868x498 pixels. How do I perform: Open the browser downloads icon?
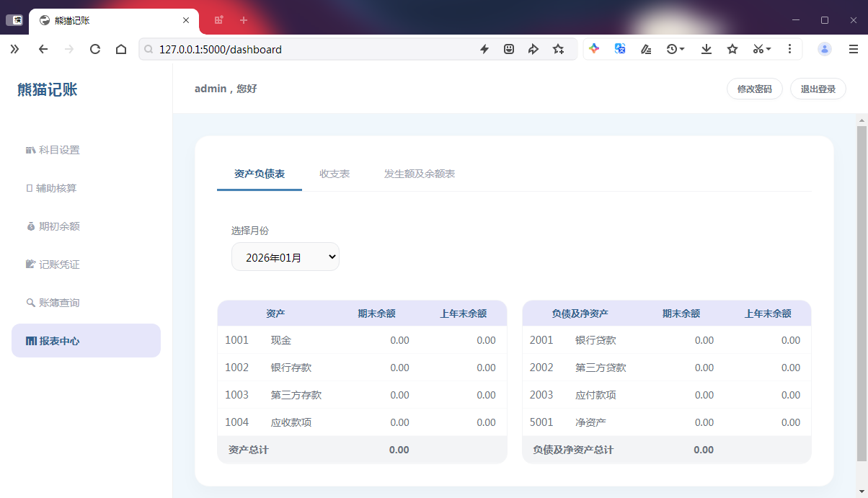click(707, 49)
